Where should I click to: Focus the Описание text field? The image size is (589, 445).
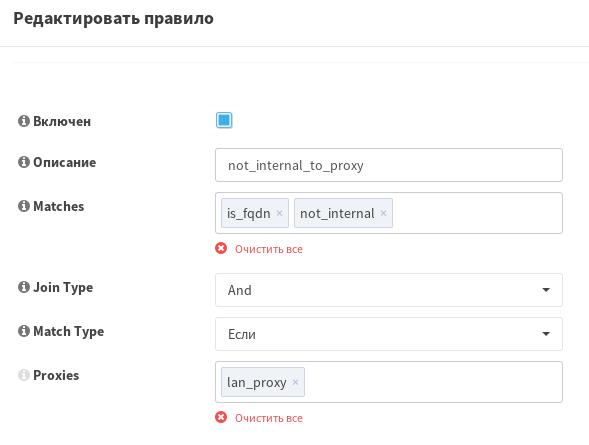[x=389, y=165]
